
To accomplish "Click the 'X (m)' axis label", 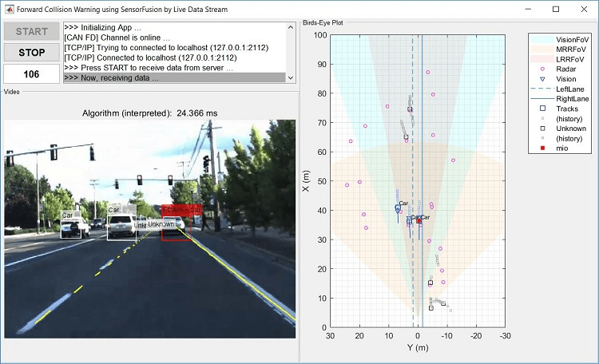I will pos(307,181).
